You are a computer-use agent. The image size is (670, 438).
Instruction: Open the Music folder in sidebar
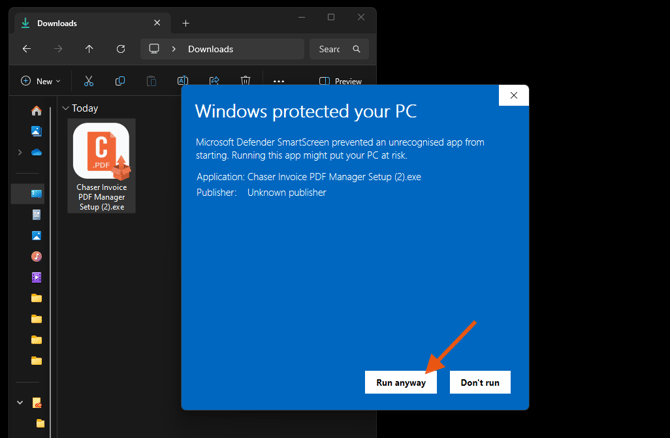[x=37, y=256]
